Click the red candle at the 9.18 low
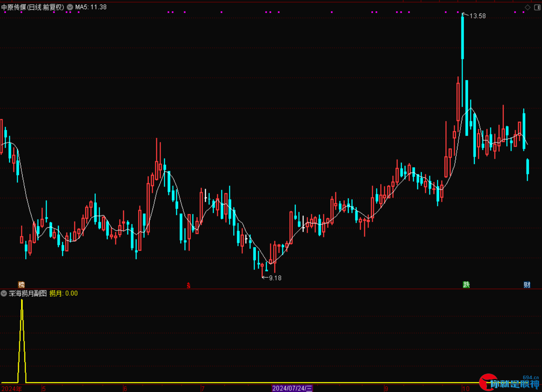 262,270
